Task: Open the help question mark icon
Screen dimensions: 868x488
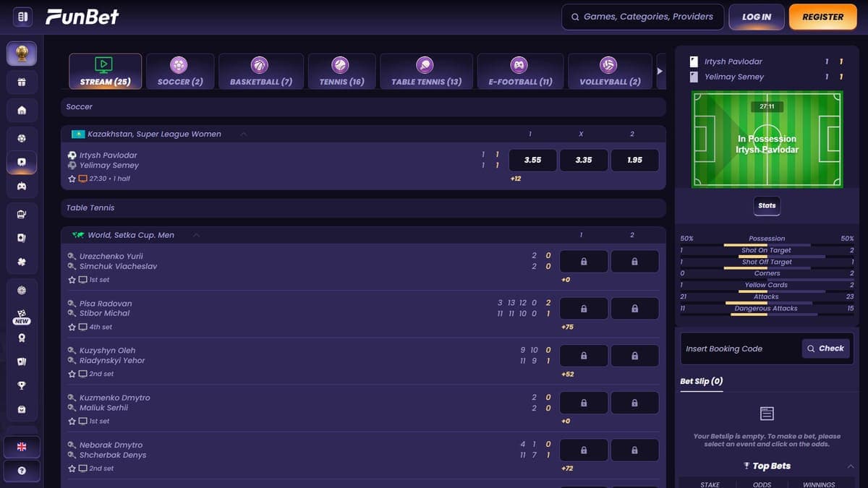Action: (22, 471)
